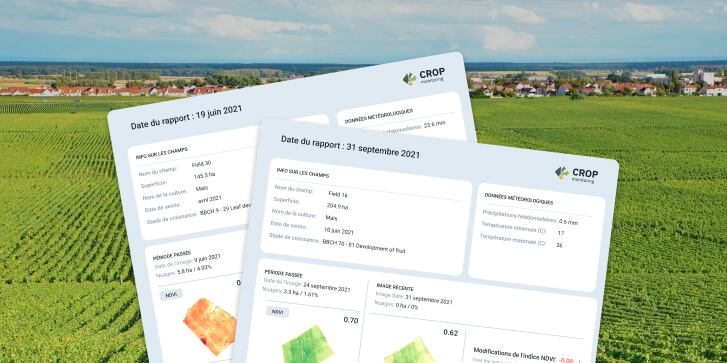The height and width of the screenshot is (363, 727).
Task: Open the green field map under 0.62
Action: [410, 351]
